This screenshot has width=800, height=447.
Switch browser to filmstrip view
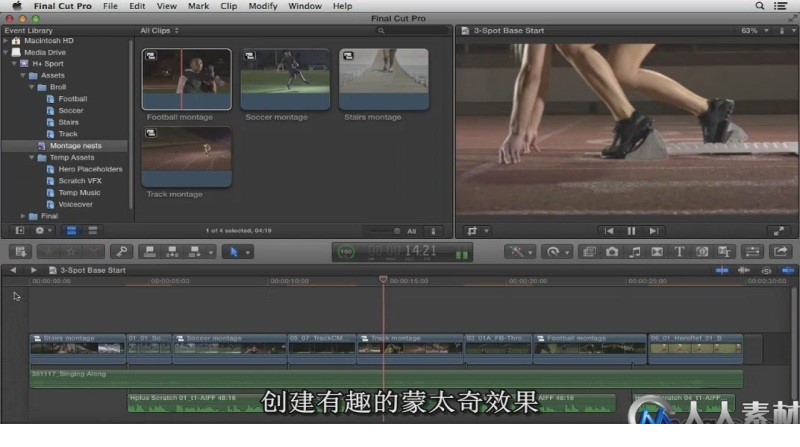click(x=71, y=231)
